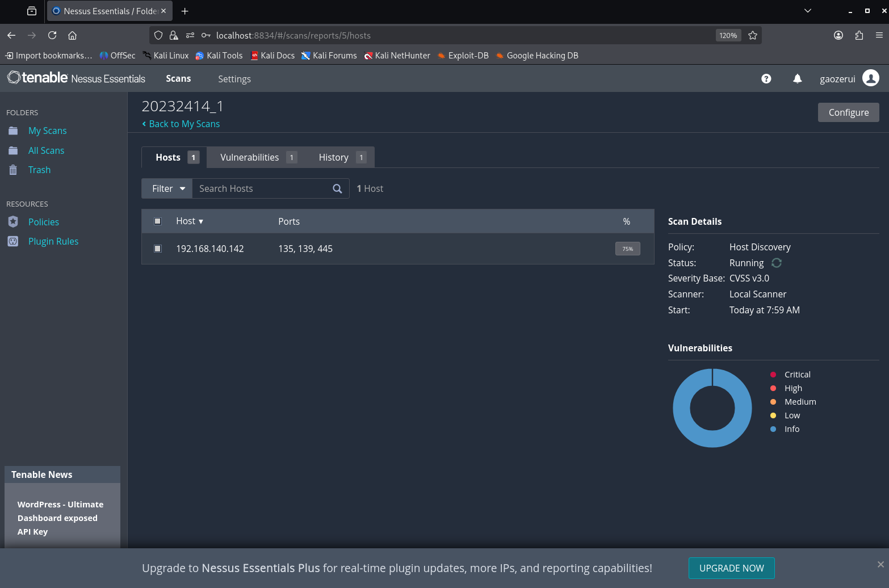Viewport: 889px width, 588px height.
Task: Click the gaozerui user avatar icon
Action: [870, 78]
